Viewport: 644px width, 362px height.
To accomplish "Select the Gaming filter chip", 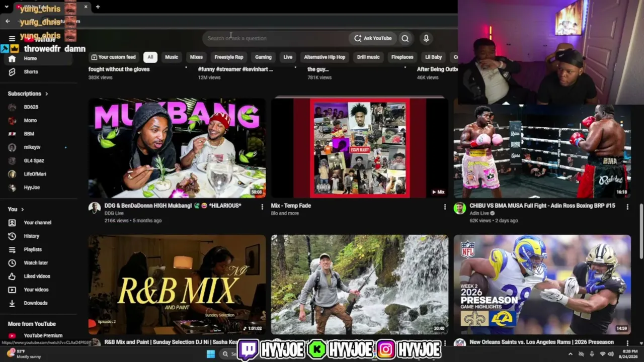I will (x=263, y=57).
